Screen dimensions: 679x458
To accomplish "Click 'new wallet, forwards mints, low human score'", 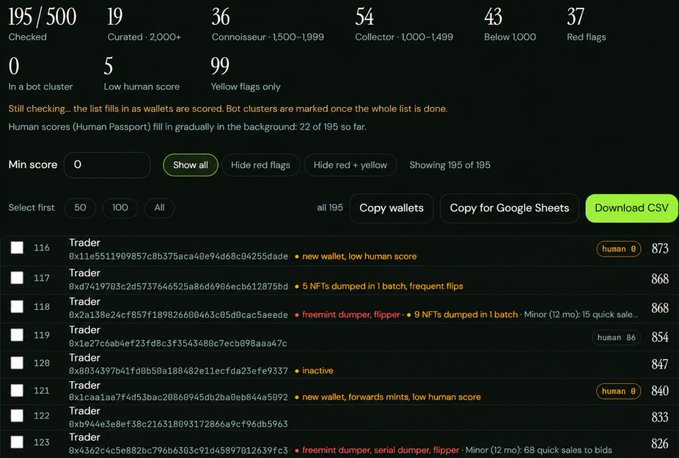I will [391, 397].
